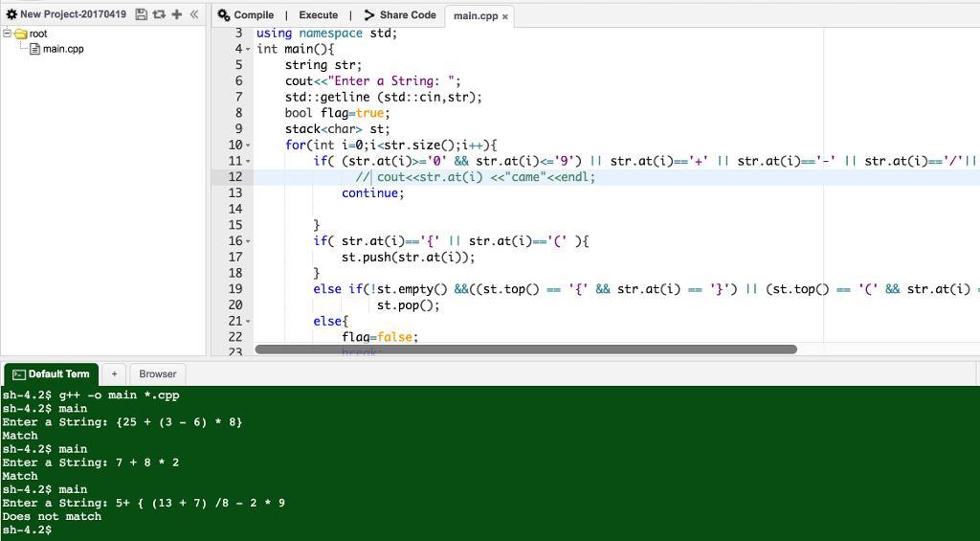This screenshot has height=541, width=980.
Task: Click the Execute button
Action: pyautogui.click(x=318, y=15)
